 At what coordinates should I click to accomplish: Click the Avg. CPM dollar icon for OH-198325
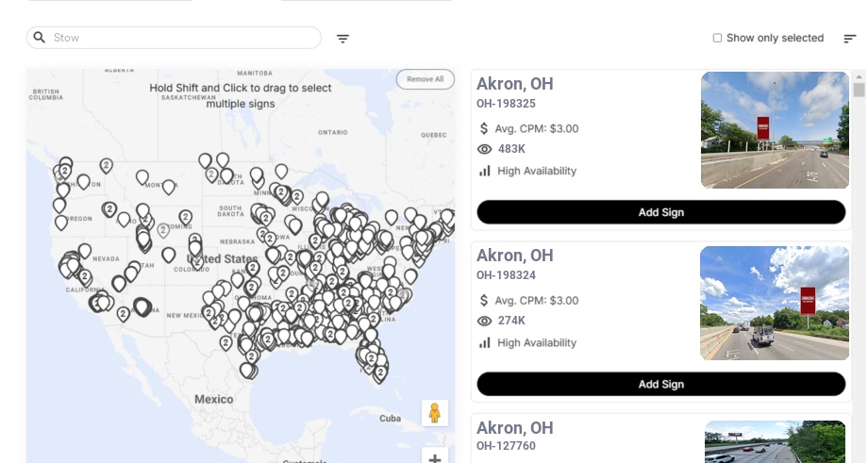pos(484,128)
